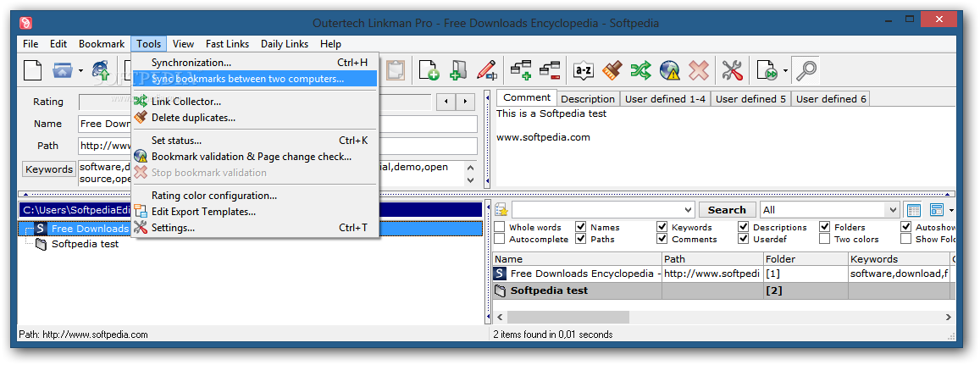Open the Fast Links menu
This screenshot has height=365, width=980.
[x=228, y=44]
